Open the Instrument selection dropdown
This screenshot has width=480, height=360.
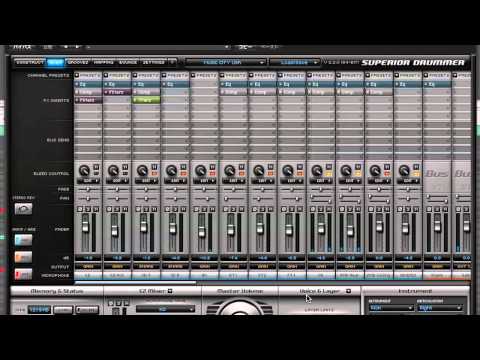tap(391, 308)
